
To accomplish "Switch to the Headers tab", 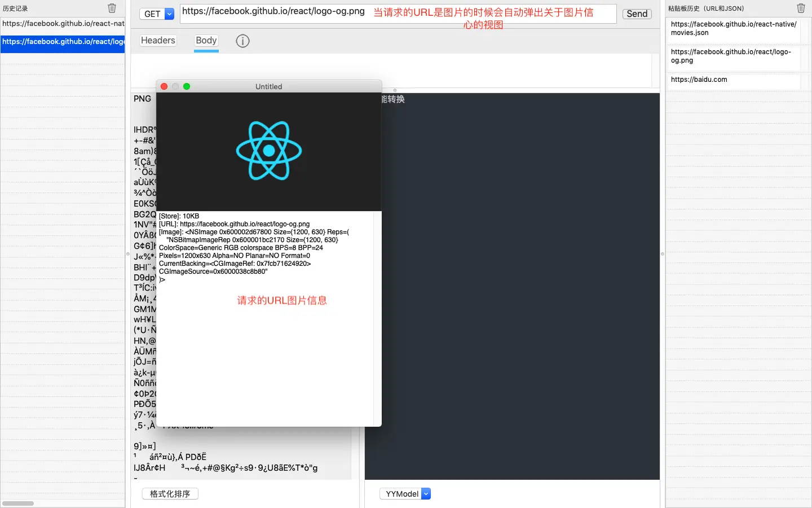I will (158, 41).
